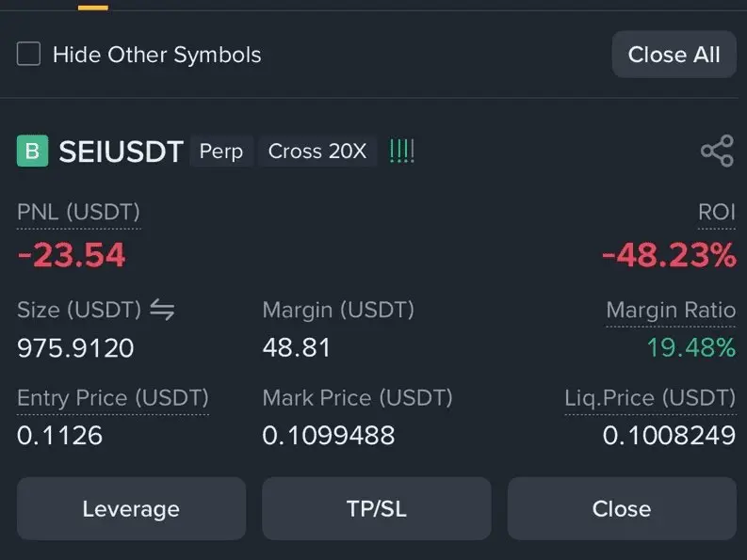Screen dimensions: 747x560
Task: Toggle the size unit swap arrows icon
Action: [x=162, y=310]
